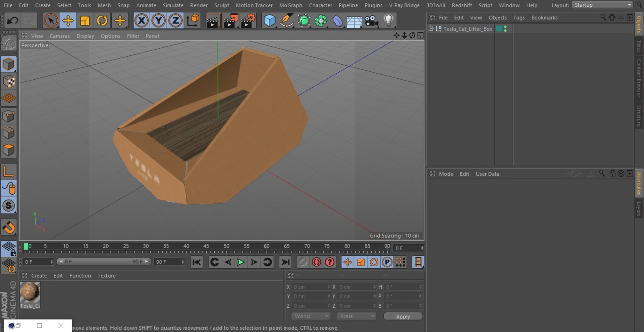Viewport: 644px width, 332px height.
Task: Open the viewport Display menu
Action: tap(85, 36)
